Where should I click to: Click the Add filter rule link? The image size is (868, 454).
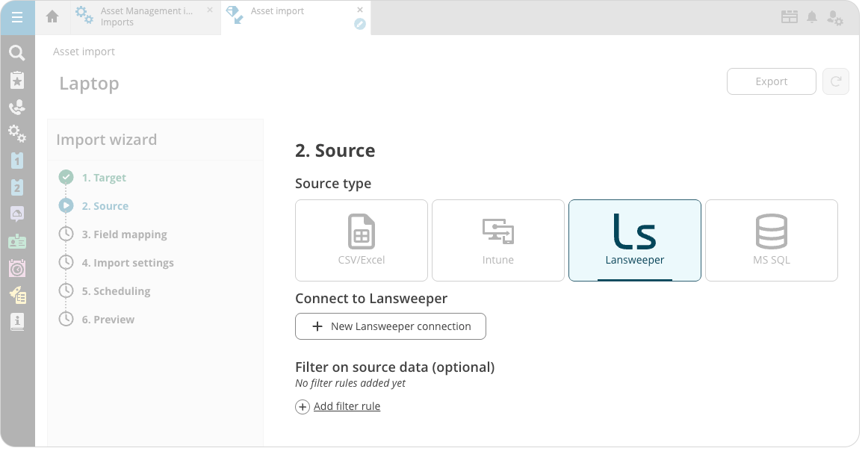pos(347,406)
